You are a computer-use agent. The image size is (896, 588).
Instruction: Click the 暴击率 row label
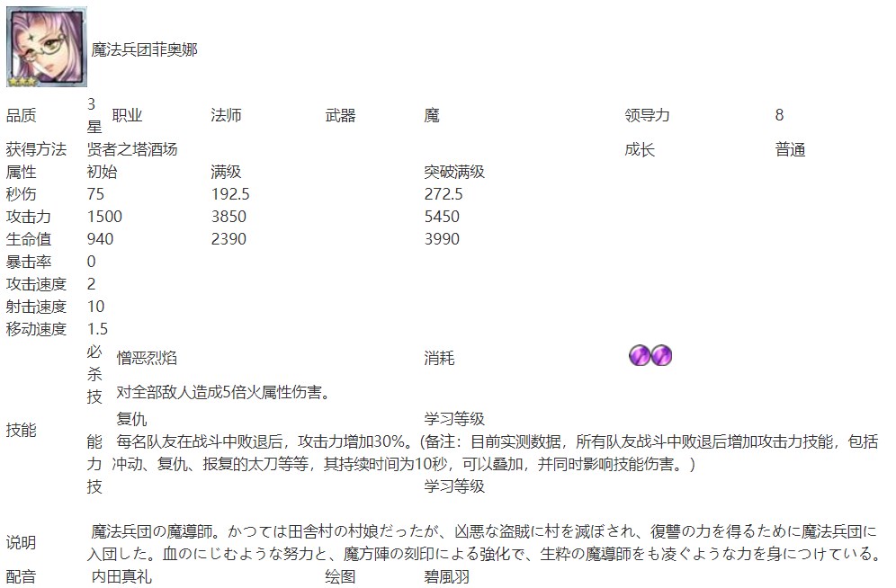point(29,262)
